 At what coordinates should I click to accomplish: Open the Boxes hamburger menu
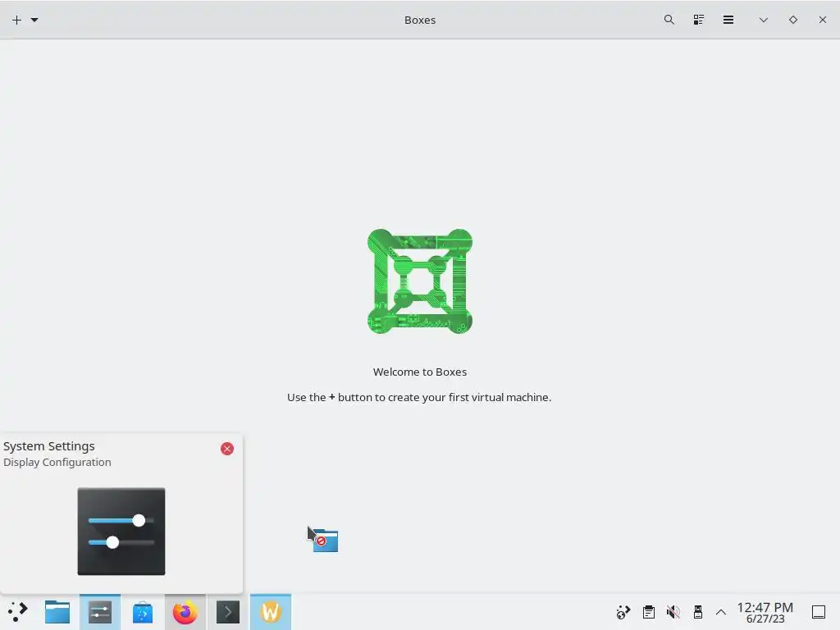728,20
